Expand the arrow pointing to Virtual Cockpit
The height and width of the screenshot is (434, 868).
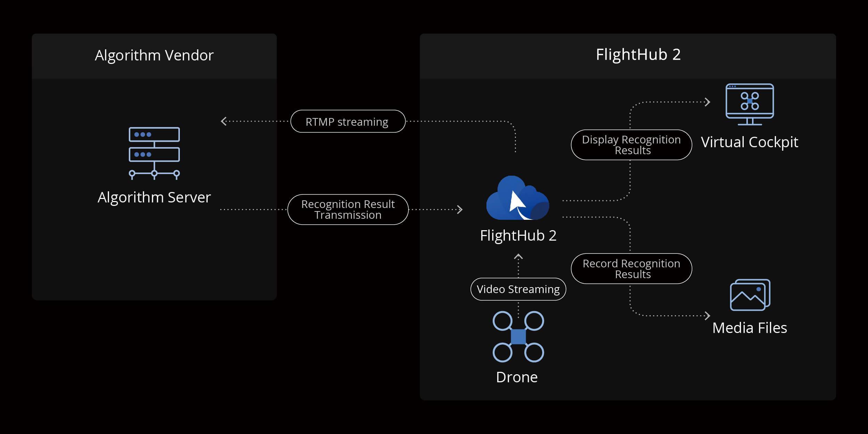tap(708, 102)
